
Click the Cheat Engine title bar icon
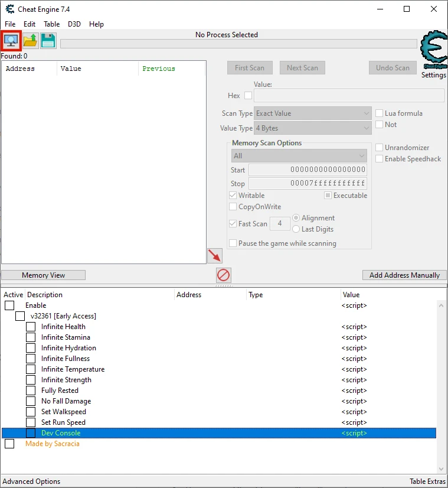10,9
